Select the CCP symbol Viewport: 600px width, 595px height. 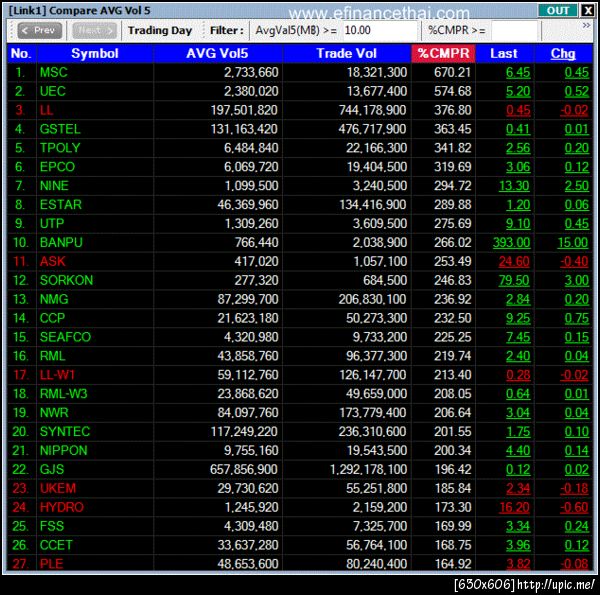(x=52, y=318)
